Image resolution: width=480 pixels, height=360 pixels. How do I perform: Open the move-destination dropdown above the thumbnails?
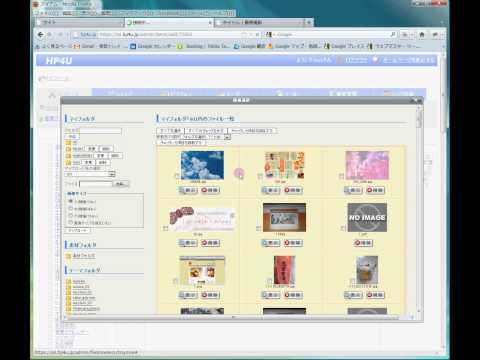pos(206,137)
